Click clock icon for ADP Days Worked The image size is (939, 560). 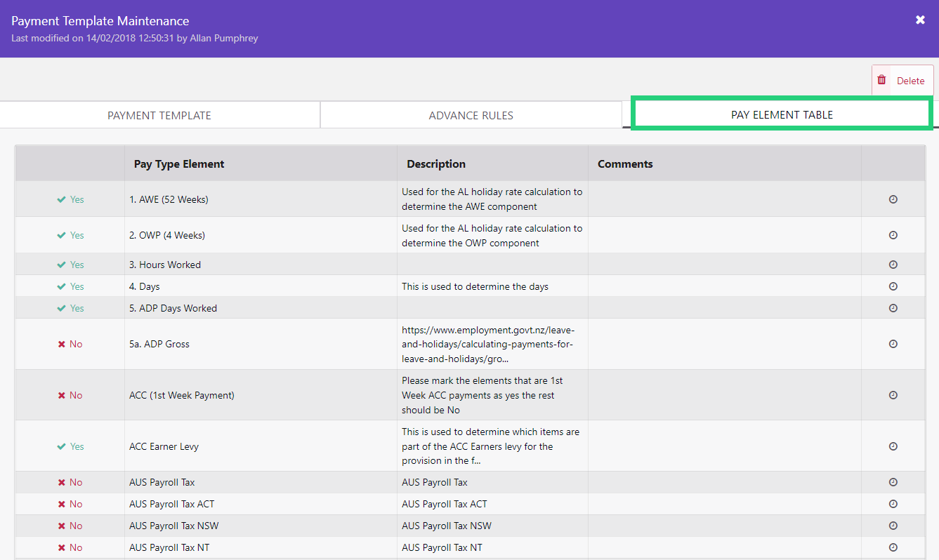click(893, 308)
